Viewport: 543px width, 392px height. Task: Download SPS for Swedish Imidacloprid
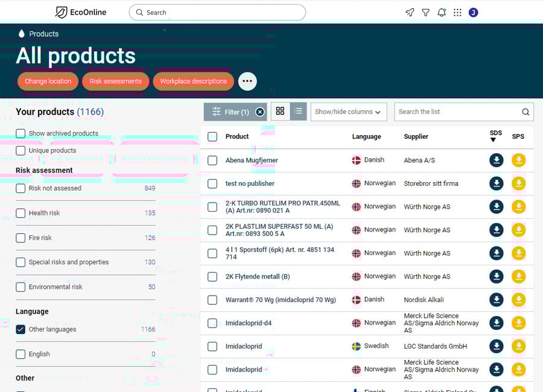point(518,346)
